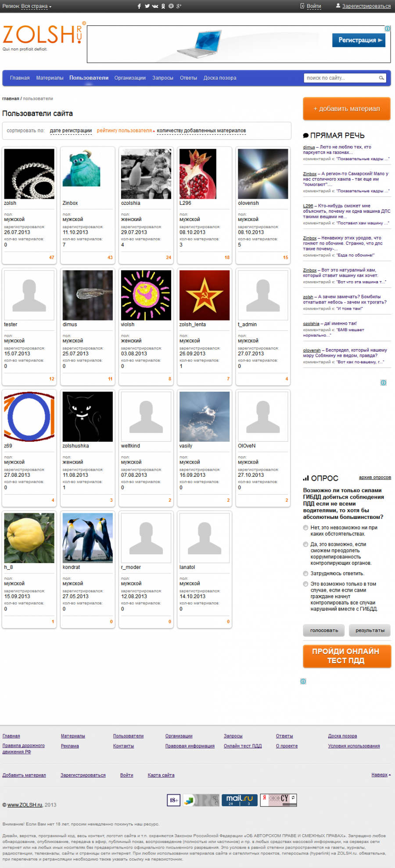Select 'Затрудняюсь ответить' poll option

click(x=305, y=574)
